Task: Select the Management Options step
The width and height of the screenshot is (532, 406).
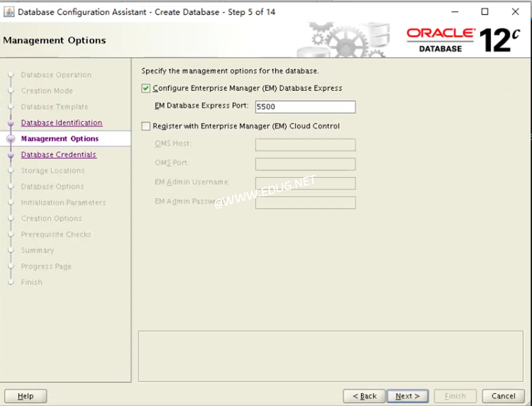Action: tap(60, 139)
